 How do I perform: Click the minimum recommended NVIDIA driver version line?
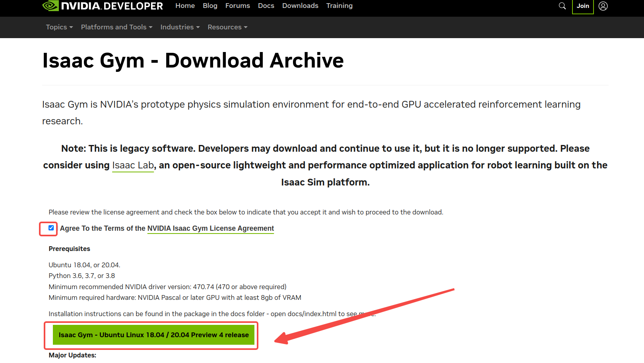pyautogui.click(x=167, y=287)
